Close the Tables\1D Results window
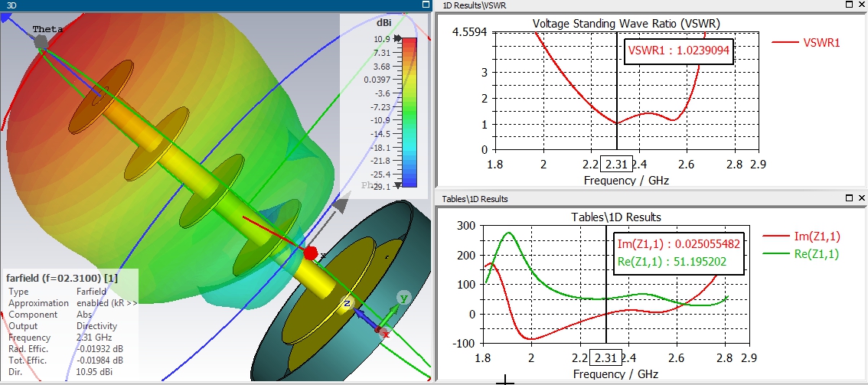Screen dimensions: 868x385 (x=861, y=198)
